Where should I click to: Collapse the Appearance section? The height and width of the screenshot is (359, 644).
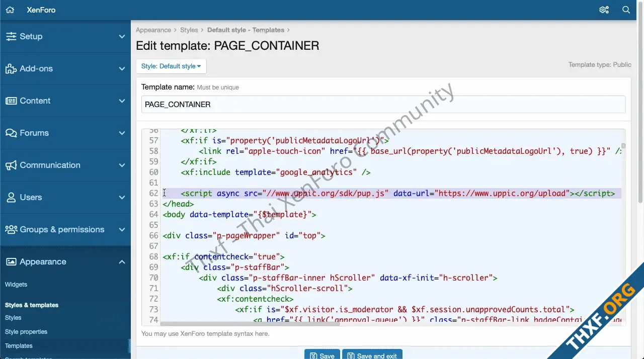tap(122, 262)
